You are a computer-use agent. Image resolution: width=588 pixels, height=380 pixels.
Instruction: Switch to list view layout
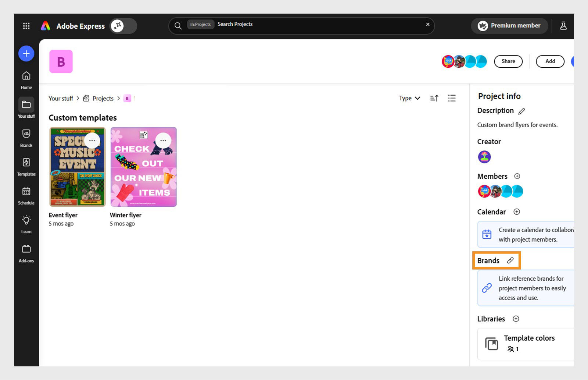coord(452,98)
